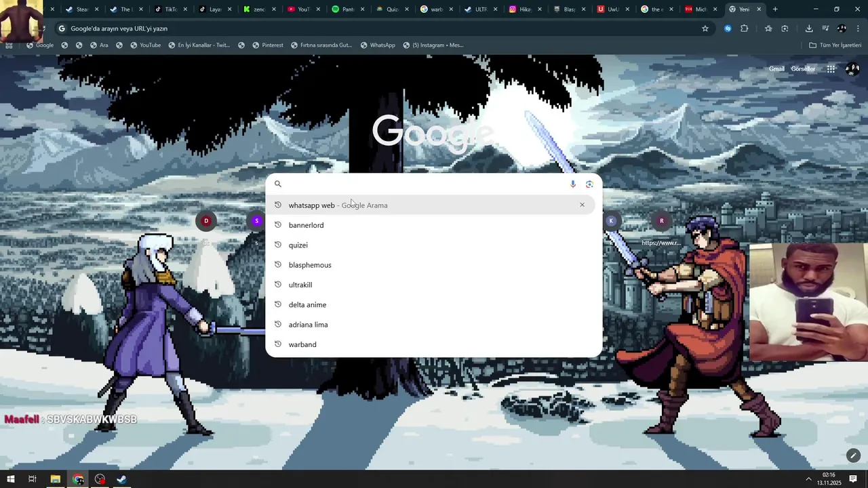Open the D shortcut tile
868x488 pixels.
[206, 221]
